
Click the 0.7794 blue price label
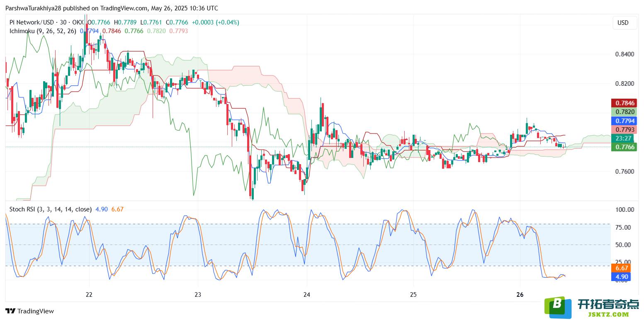pos(624,121)
